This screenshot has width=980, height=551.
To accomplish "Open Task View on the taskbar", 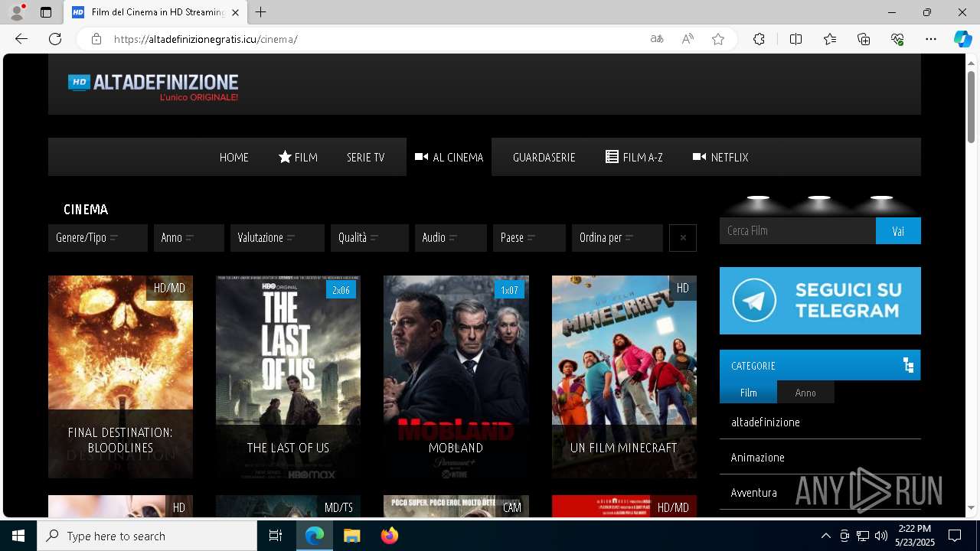I will [276, 536].
